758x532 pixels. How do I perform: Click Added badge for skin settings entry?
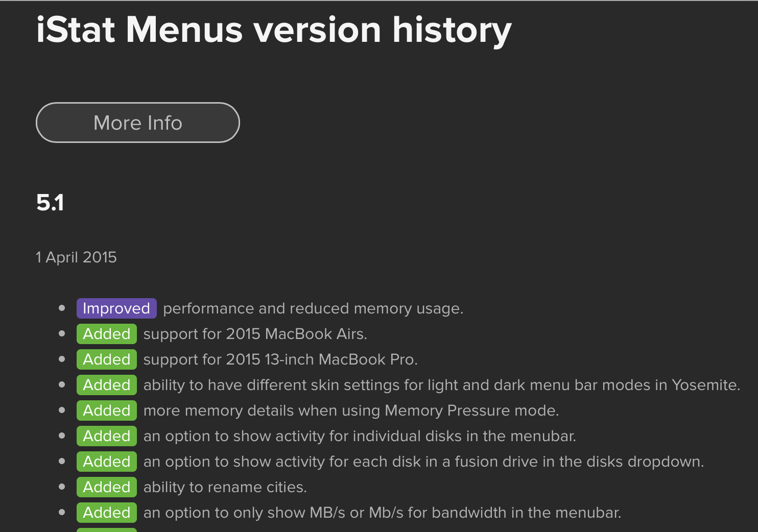107,385
